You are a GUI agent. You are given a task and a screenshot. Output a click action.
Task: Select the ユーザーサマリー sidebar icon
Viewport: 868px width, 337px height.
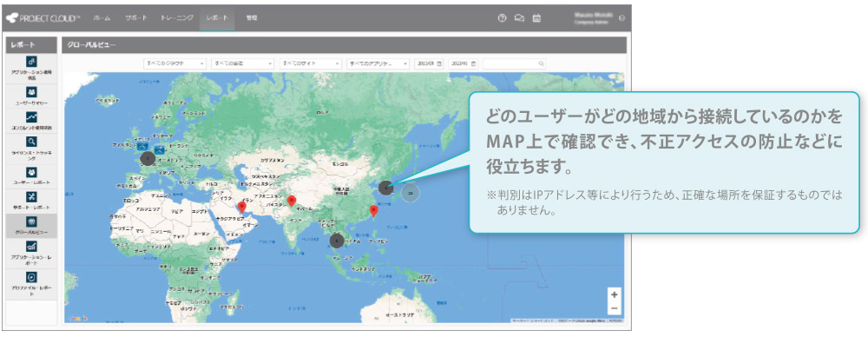coord(31,91)
